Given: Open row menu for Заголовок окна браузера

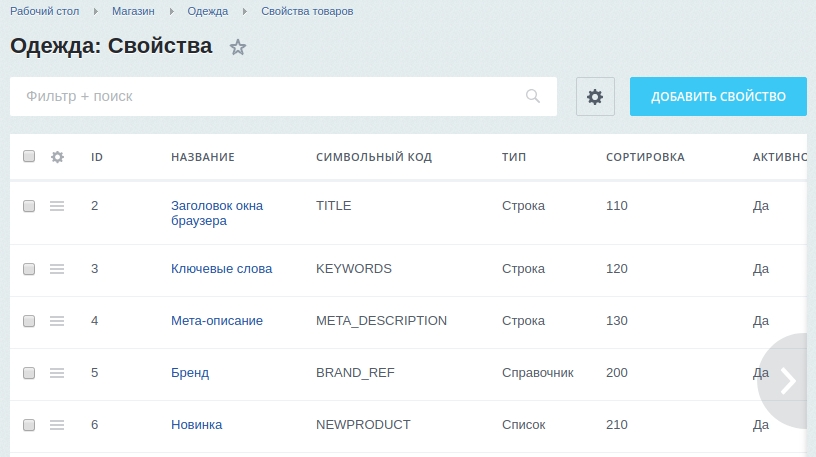Looking at the screenshot, I should point(57,206).
